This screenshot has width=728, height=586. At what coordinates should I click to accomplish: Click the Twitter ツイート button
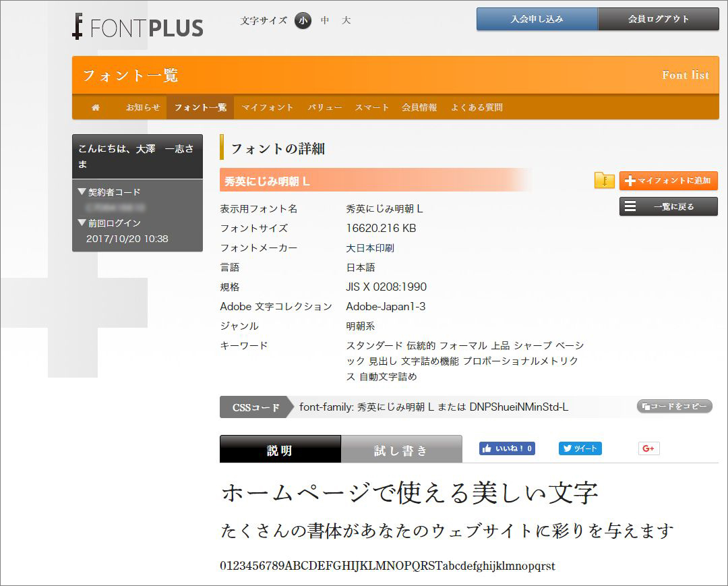coord(580,448)
